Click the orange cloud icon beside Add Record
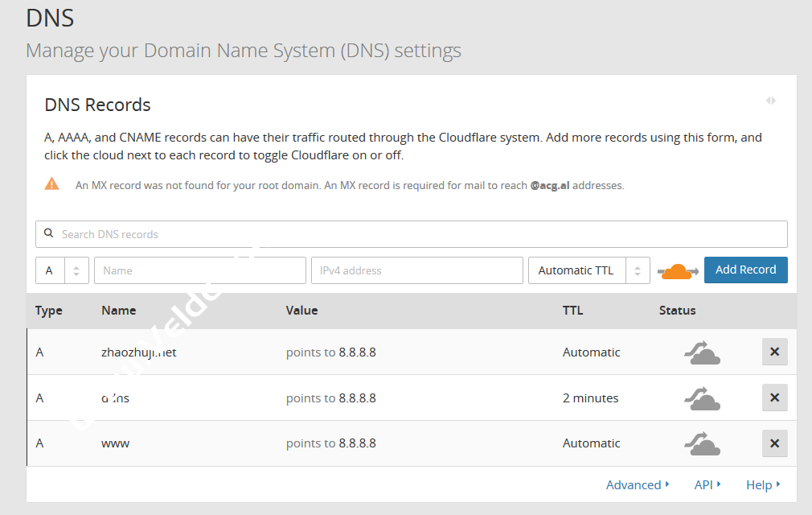Image resolution: width=812 pixels, height=515 pixels. [677, 270]
